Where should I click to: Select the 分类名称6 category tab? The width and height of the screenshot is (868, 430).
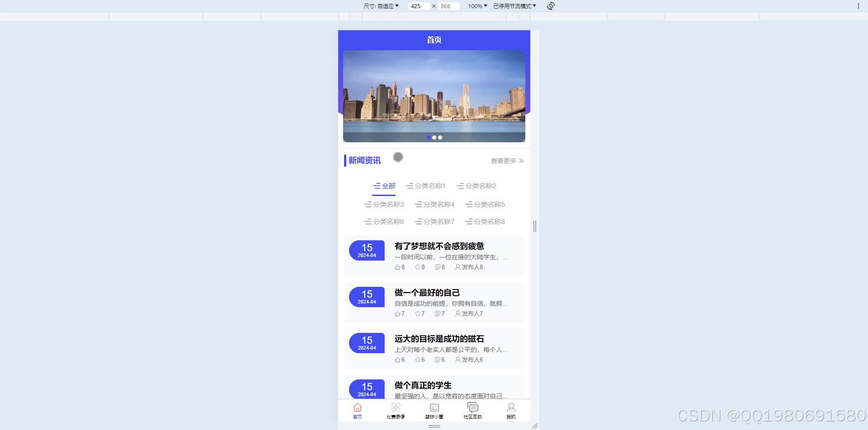pyautogui.click(x=384, y=222)
